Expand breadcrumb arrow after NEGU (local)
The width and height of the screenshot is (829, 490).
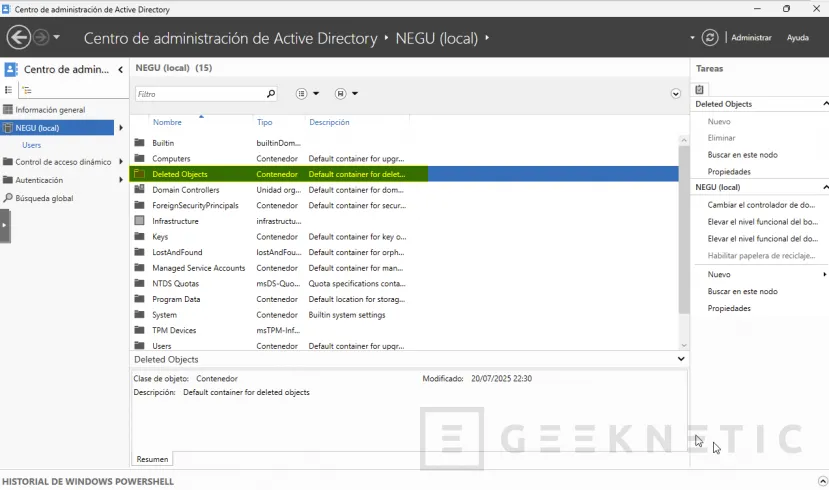[487, 38]
